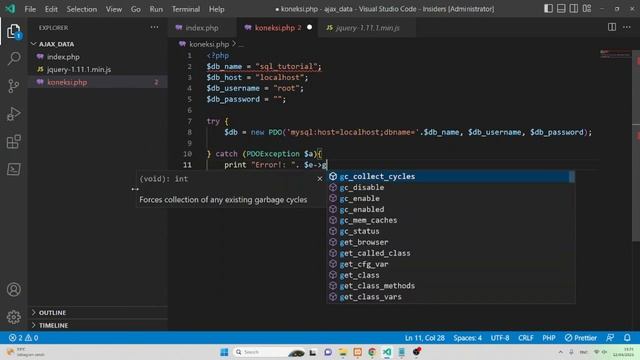
Task: Open editor more actions ellipsis
Action: coord(627,27)
